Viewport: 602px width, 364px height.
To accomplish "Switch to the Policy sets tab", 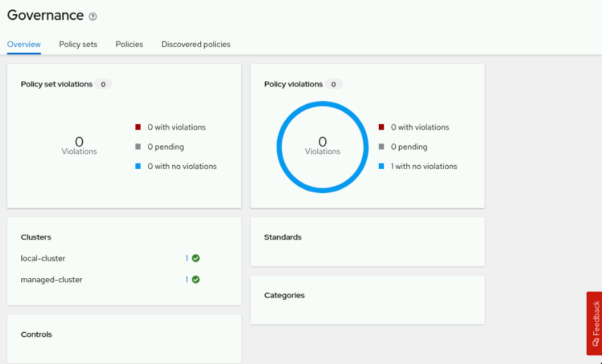I will (78, 44).
